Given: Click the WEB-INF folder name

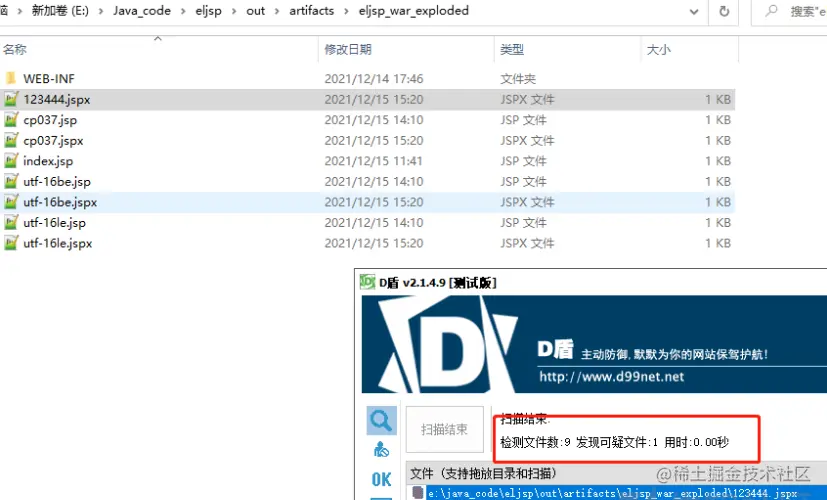Looking at the screenshot, I should (49, 79).
